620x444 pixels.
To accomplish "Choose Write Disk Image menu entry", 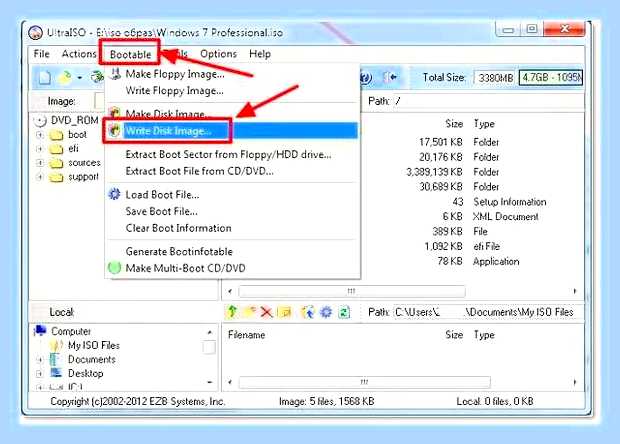I will [x=232, y=130].
